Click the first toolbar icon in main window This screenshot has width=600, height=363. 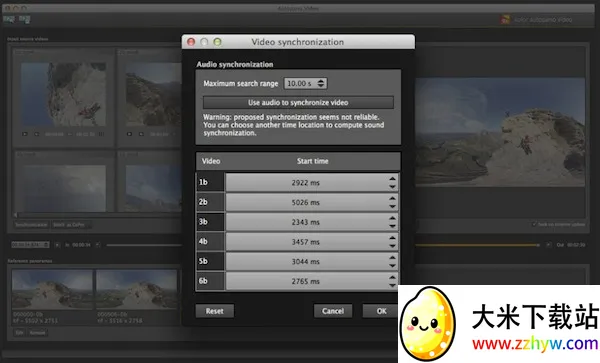(9, 19)
